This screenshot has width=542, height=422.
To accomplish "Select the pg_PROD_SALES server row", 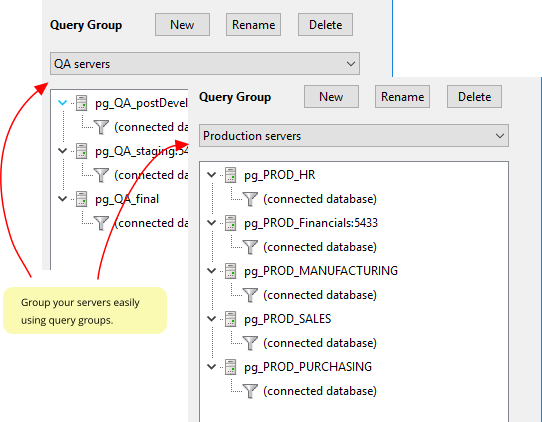I will pos(288,319).
